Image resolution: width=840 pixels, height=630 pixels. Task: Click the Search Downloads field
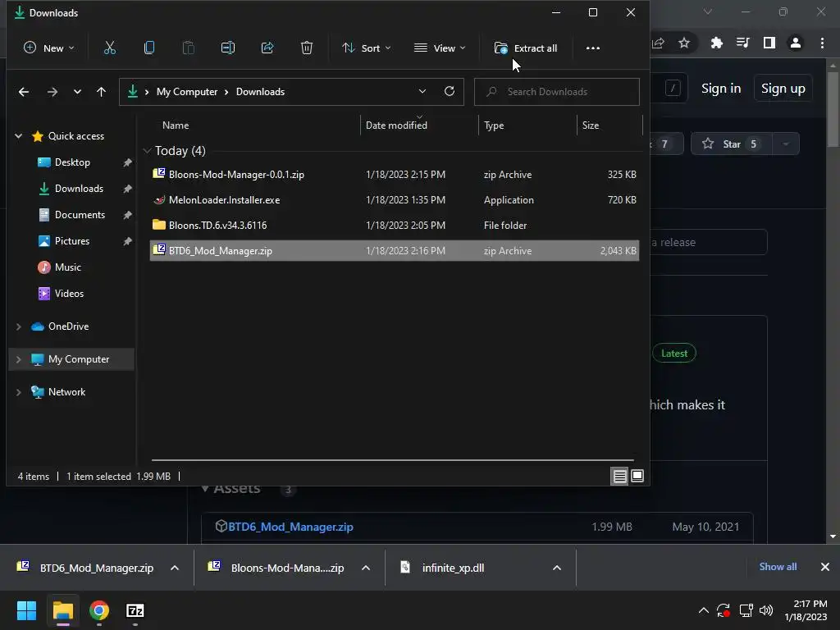[557, 92]
